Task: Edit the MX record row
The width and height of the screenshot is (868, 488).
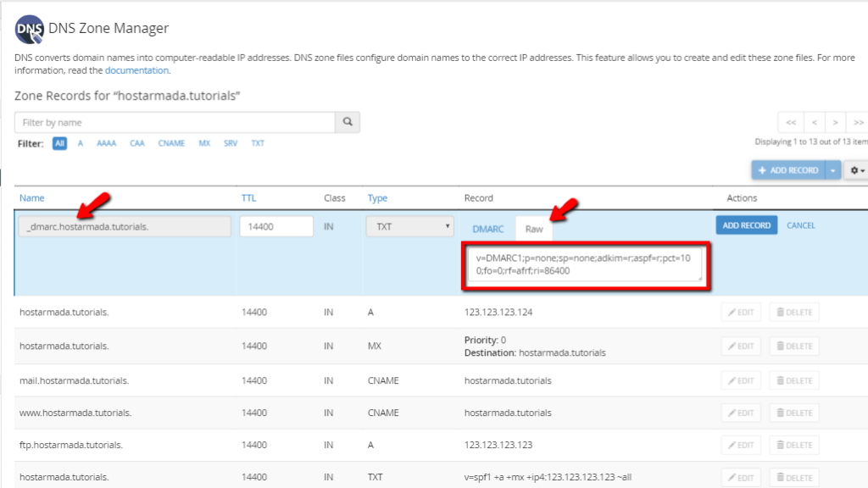Action: [x=741, y=346]
